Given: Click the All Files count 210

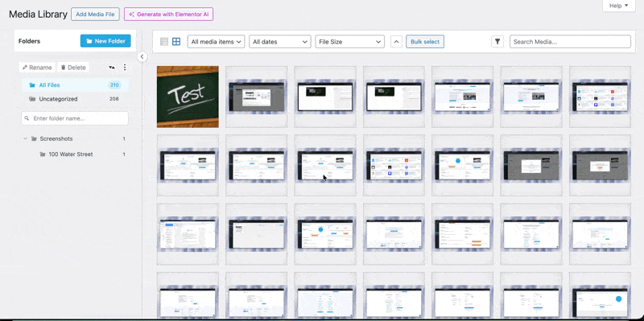Looking at the screenshot, I should [x=114, y=85].
